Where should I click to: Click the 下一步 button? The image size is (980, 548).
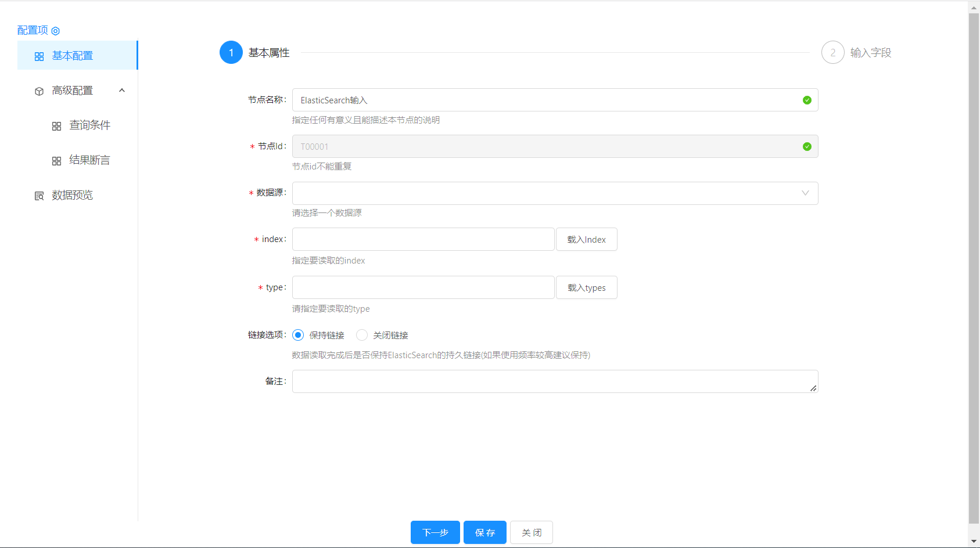(435, 532)
